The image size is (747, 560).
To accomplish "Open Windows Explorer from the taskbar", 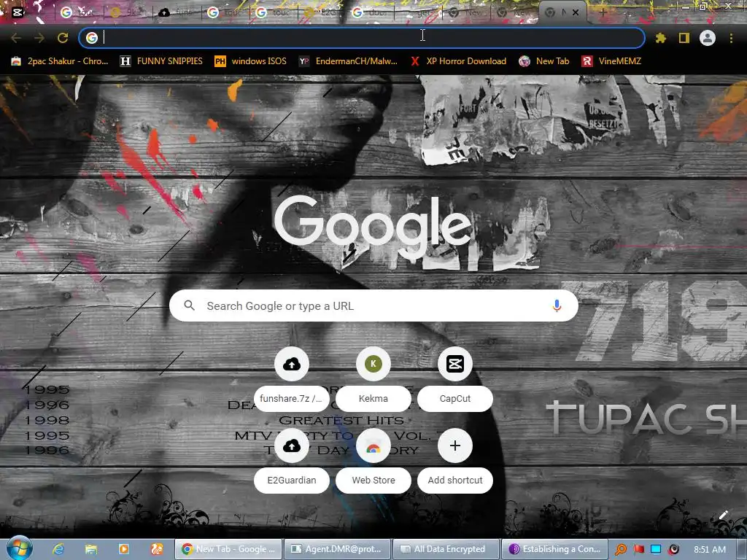I will click(x=91, y=549).
